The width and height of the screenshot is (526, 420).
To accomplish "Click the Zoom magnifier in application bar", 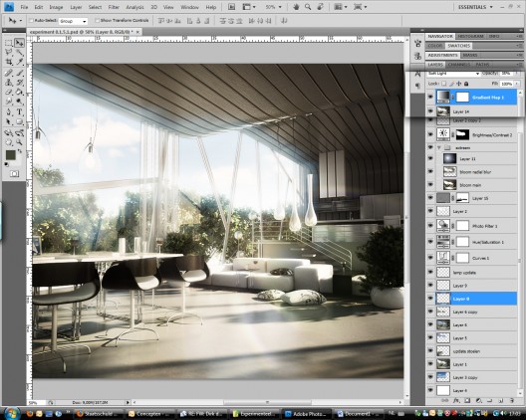I will (308, 7).
